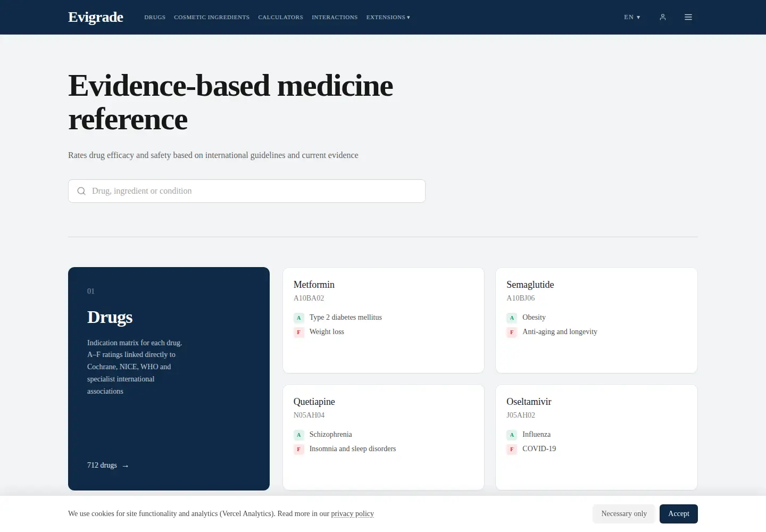Select the Type 2 diabetes mellitus indication
The width and height of the screenshot is (766, 532).
(x=346, y=318)
